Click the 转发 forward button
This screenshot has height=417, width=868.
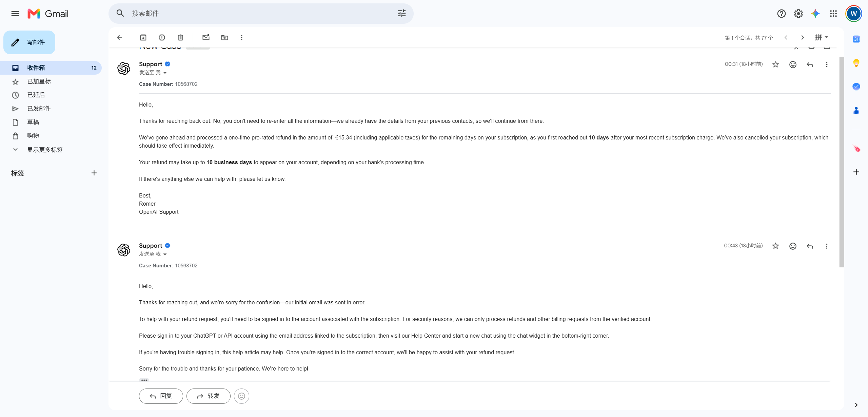coord(209,396)
